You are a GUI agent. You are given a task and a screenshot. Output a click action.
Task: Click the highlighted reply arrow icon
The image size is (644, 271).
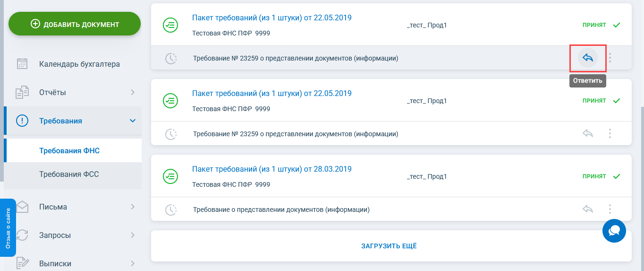tap(587, 58)
